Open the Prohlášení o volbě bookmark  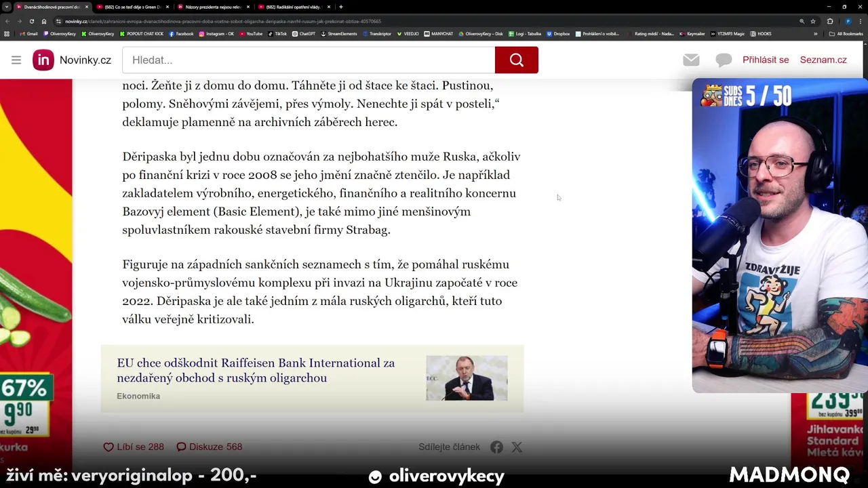(597, 34)
